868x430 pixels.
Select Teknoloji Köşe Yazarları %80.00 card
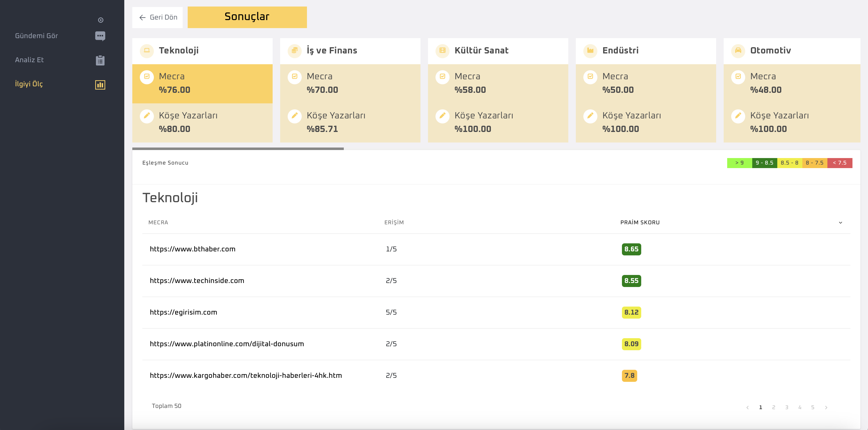coord(202,123)
